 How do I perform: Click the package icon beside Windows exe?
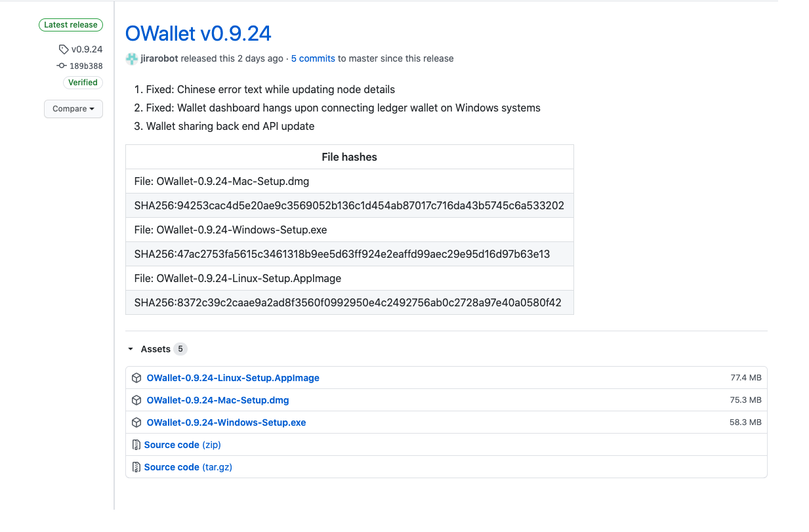coord(136,422)
